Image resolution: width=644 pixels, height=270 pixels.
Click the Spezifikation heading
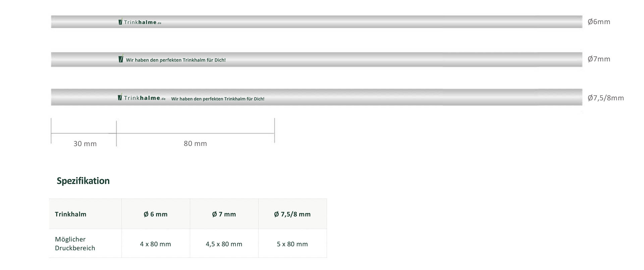pos(83,181)
